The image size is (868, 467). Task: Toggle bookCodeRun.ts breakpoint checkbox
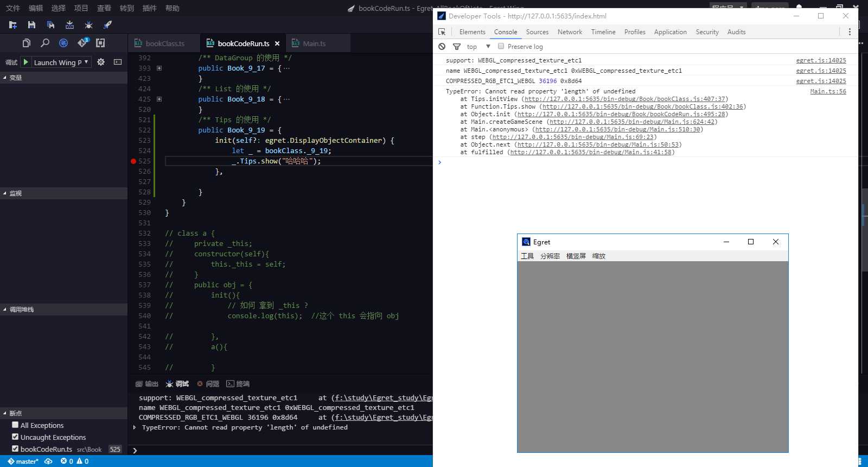pos(15,449)
